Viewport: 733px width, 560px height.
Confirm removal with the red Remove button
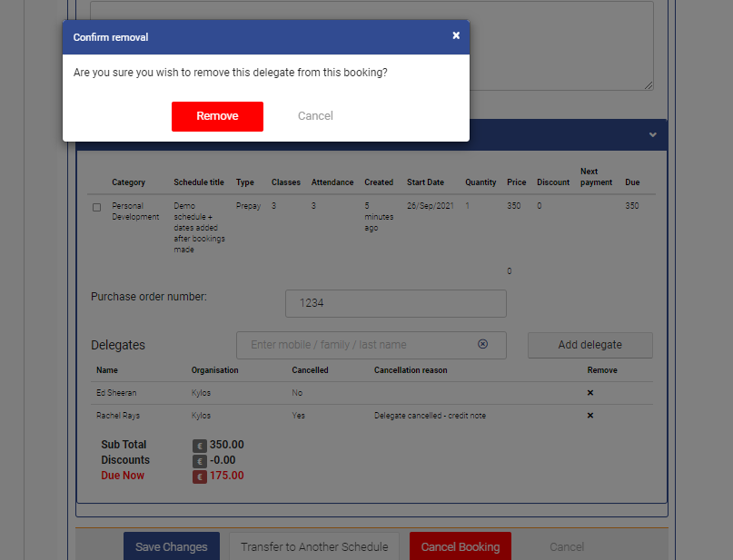(217, 116)
